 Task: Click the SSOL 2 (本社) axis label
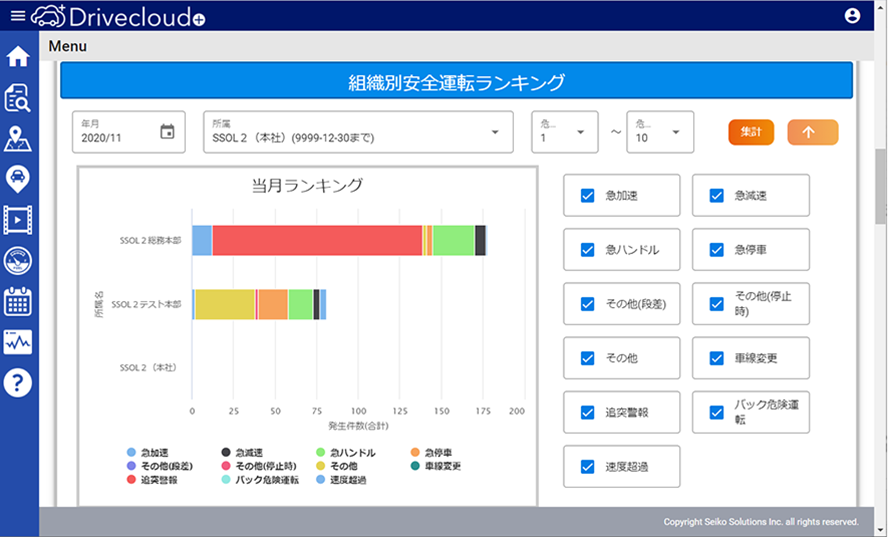tap(148, 368)
